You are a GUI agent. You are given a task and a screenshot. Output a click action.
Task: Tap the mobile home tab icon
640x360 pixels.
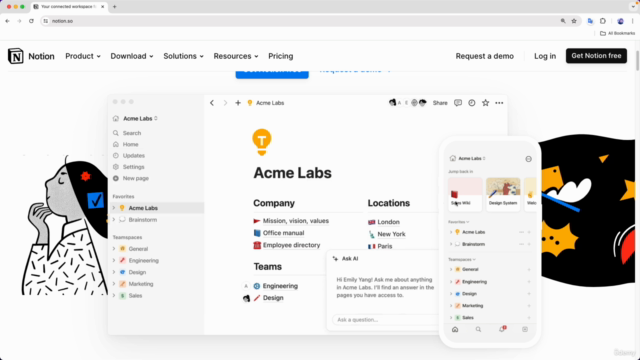455,329
